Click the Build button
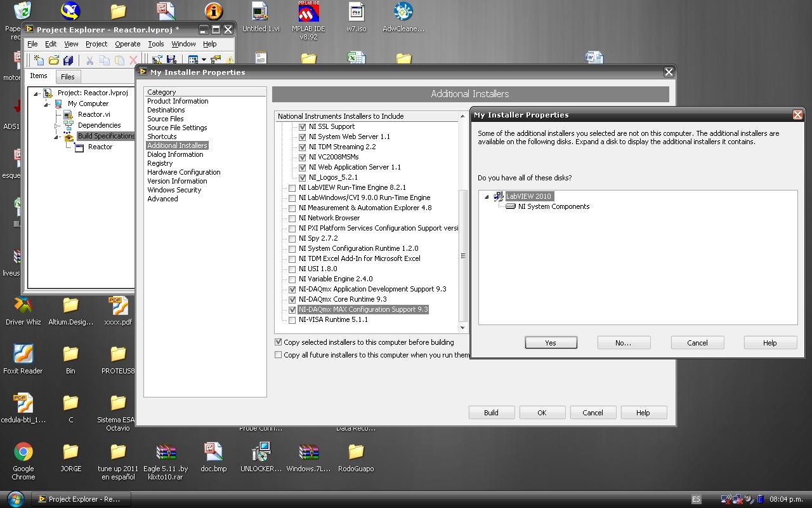This screenshot has height=508, width=812. point(491,413)
